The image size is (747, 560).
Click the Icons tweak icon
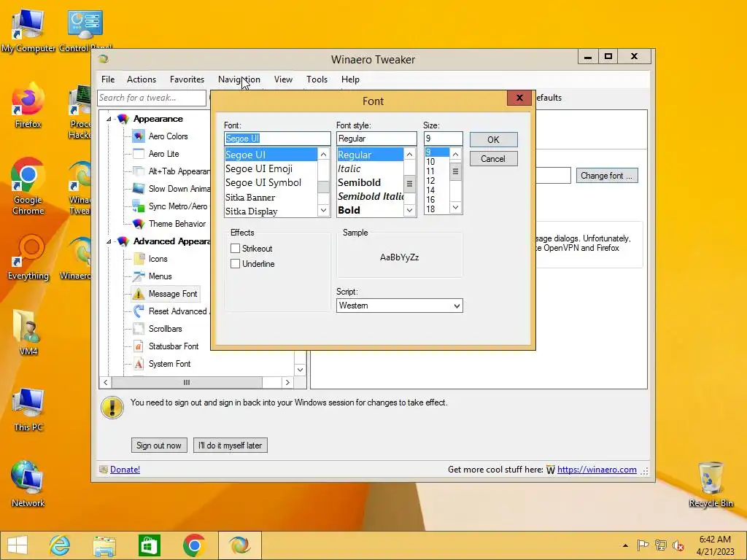pyautogui.click(x=138, y=259)
